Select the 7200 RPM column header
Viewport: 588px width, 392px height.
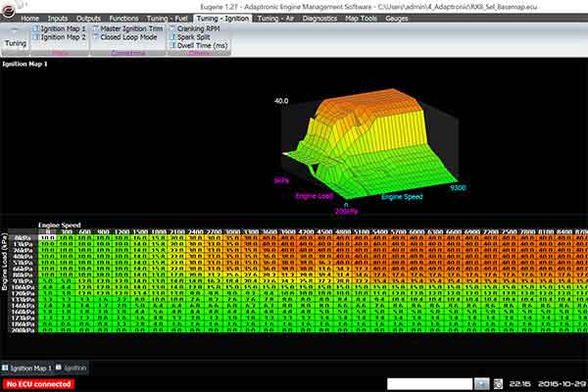(491, 232)
